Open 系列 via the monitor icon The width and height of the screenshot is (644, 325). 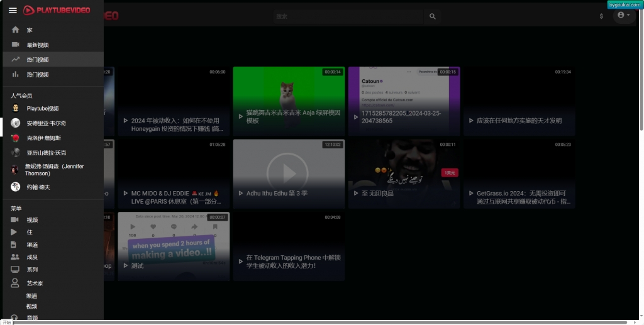click(16, 270)
